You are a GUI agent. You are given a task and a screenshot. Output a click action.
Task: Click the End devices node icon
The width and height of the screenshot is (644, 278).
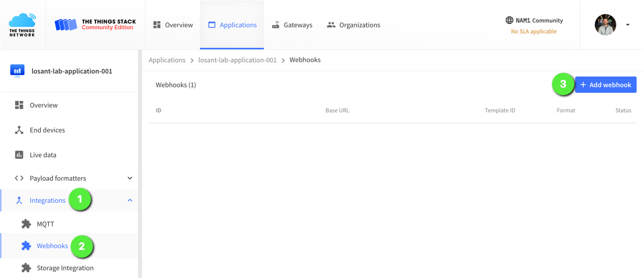click(19, 130)
